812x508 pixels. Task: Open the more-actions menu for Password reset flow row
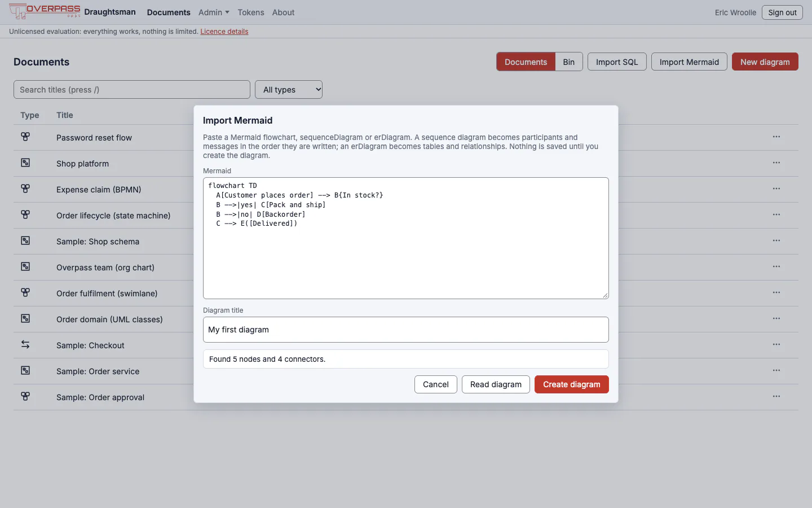point(776,137)
